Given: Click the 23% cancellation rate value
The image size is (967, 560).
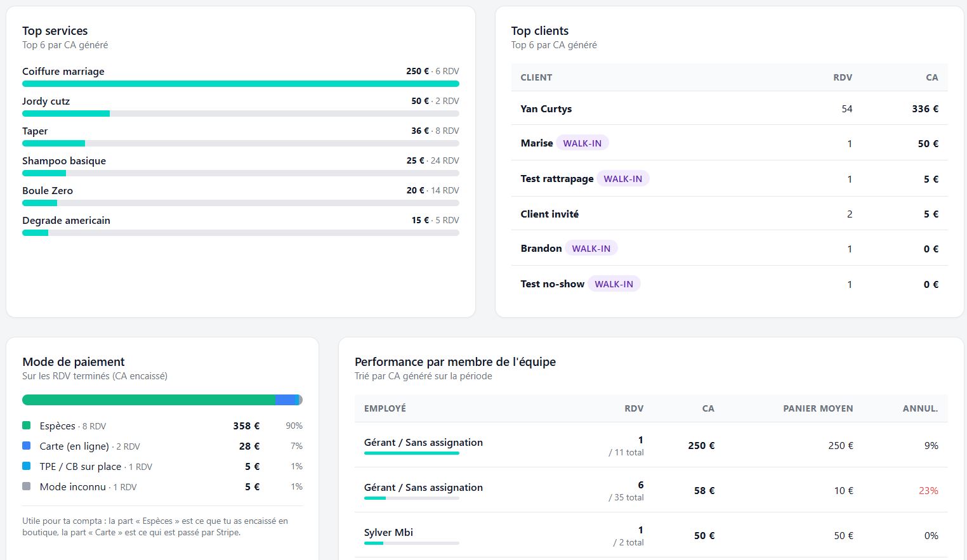Looking at the screenshot, I should click(x=928, y=490).
